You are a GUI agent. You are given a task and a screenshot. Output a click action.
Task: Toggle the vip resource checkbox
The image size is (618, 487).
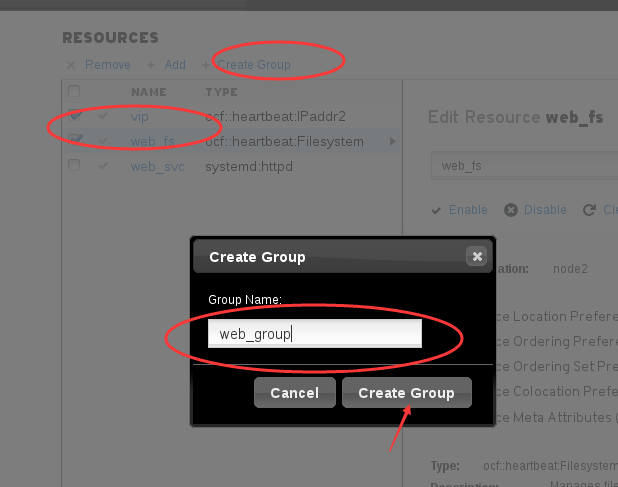[74, 115]
